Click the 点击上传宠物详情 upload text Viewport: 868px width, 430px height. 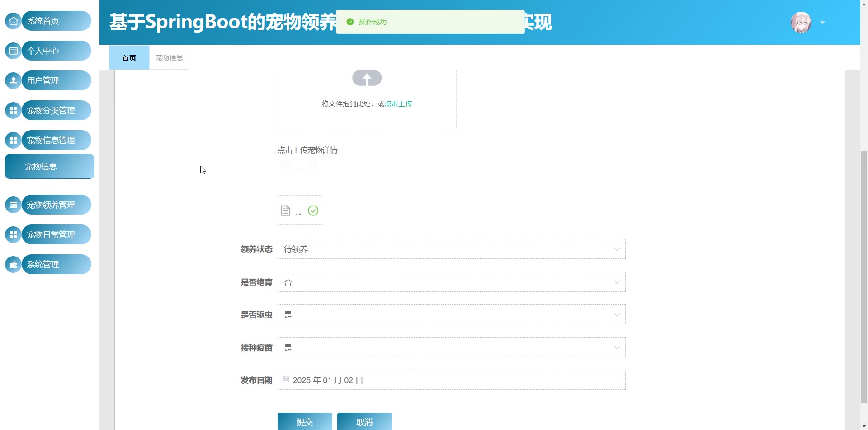[307, 150]
